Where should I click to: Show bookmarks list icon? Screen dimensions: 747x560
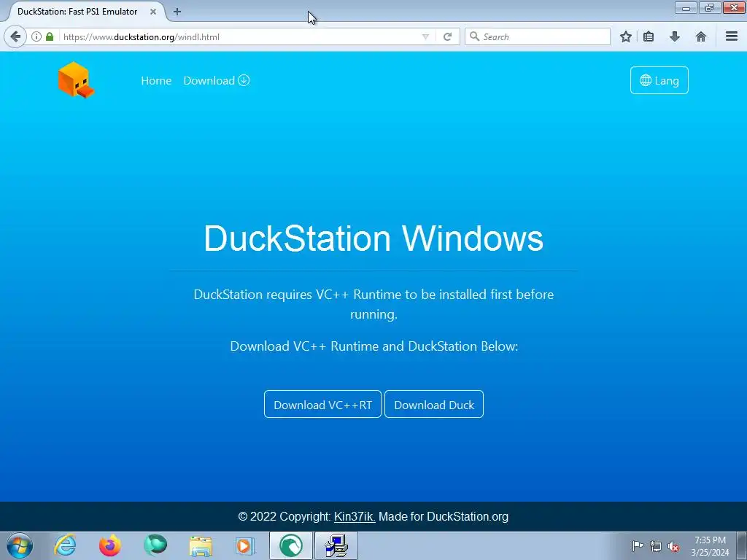coord(649,36)
